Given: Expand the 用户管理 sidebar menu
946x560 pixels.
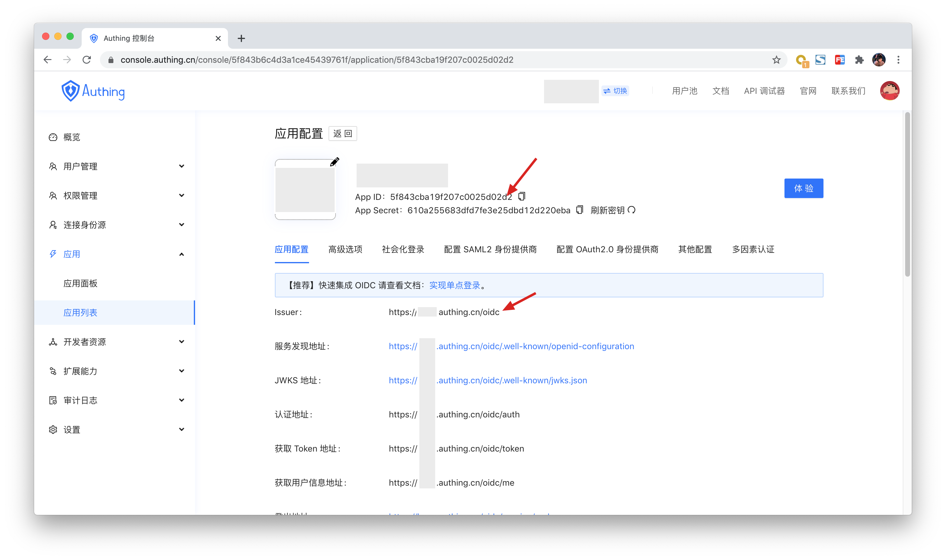Looking at the screenshot, I should pyautogui.click(x=182, y=166).
